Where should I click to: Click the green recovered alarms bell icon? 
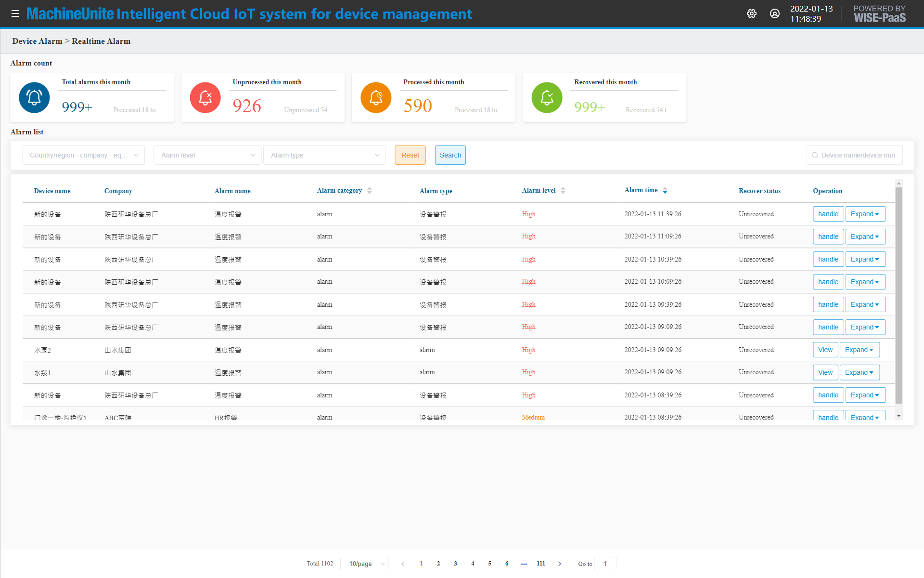tap(547, 98)
